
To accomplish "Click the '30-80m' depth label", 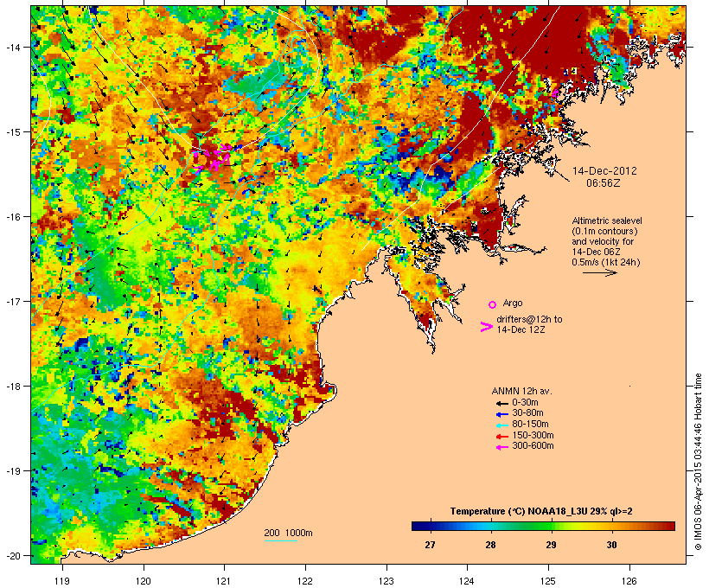I will pos(527,413).
